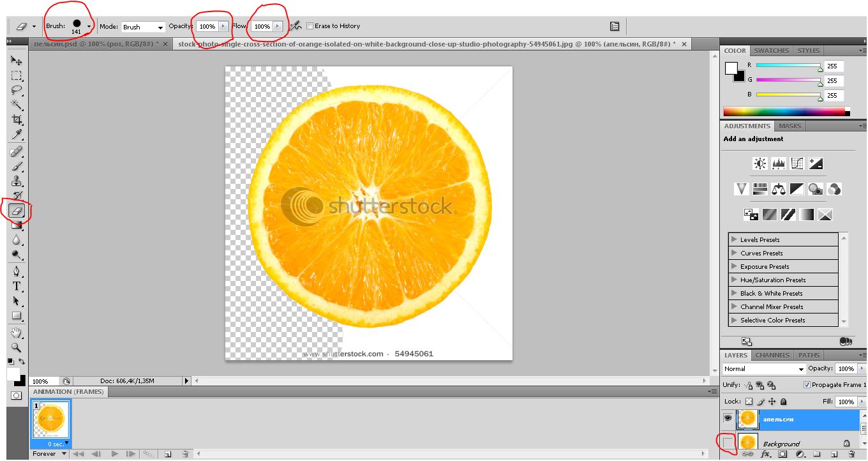Image resolution: width=868 pixels, height=461 pixels.
Task: Select the Path Selection tool
Action: tap(17, 301)
